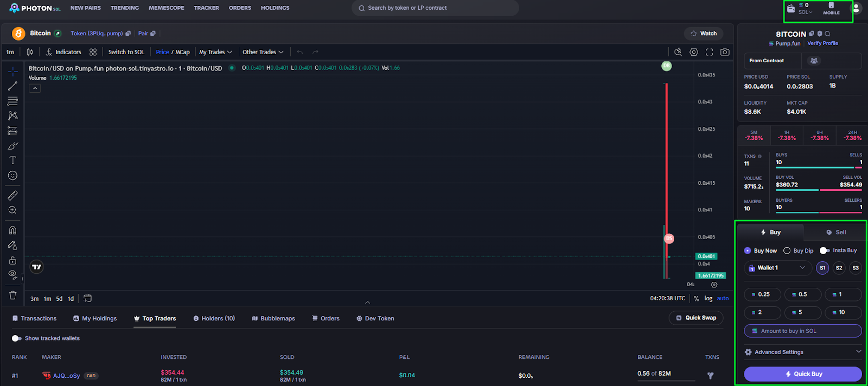
Task: Copy the token address next to 3PUq..pump
Action: point(128,34)
